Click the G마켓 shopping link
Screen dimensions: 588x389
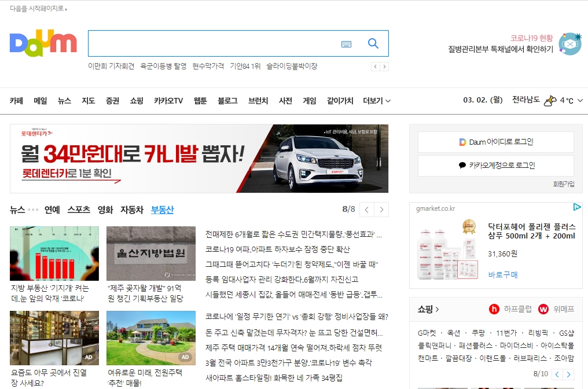coord(427,333)
